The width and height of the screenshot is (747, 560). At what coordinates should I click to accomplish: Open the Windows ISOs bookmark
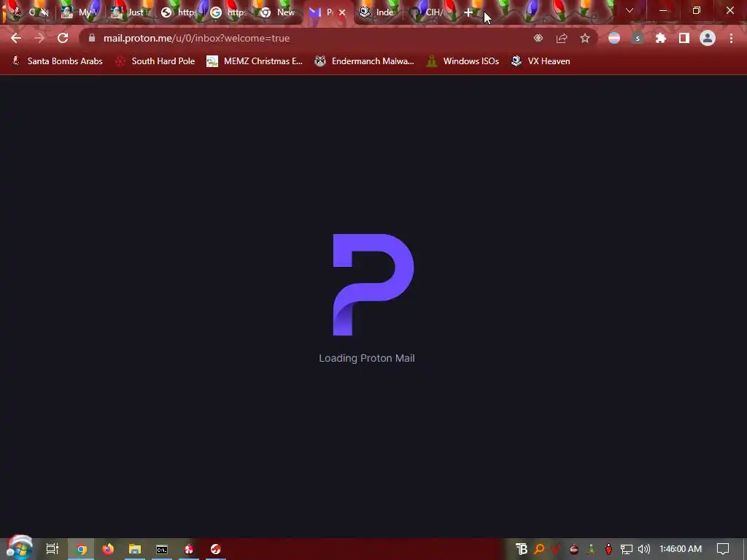[462, 61]
